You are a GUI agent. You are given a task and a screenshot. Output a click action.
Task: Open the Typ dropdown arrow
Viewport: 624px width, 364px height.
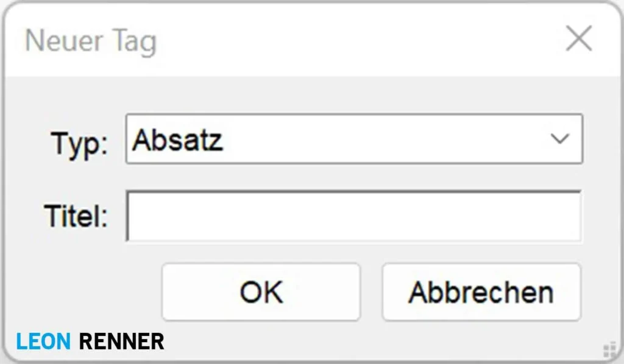[559, 139]
